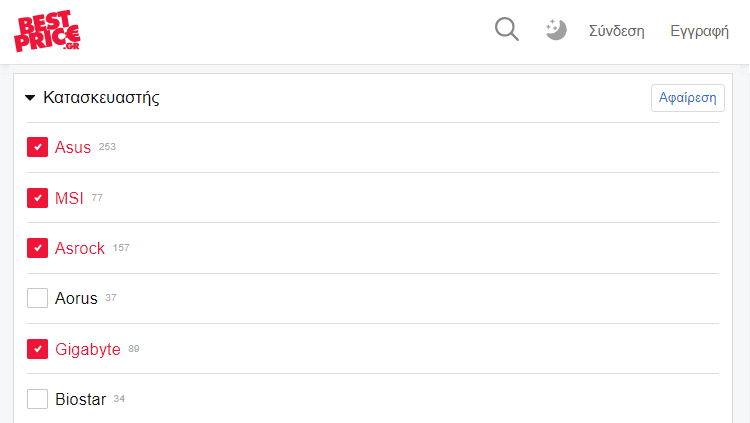Uncheck the Asrock manufacturer checkbox

pos(37,248)
